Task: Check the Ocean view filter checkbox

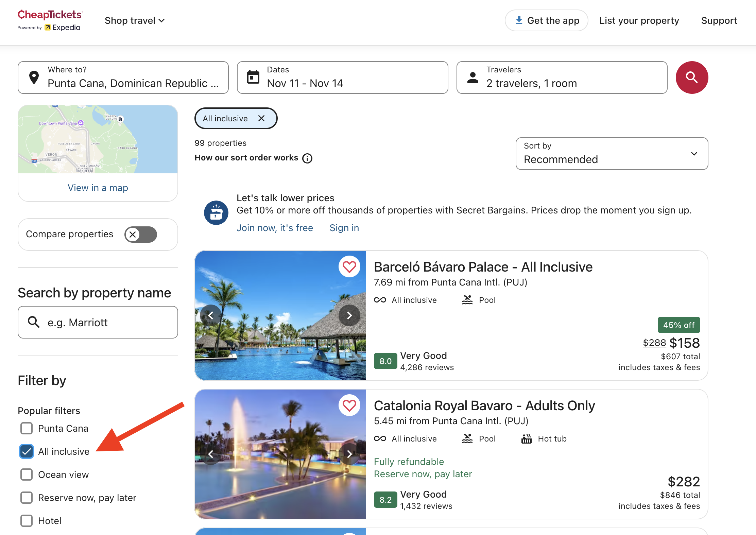Action: pyautogui.click(x=27, y=474)
